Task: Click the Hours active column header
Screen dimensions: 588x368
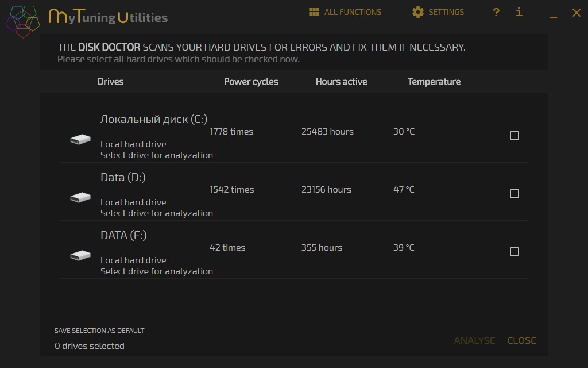Action: pos(341,82)
